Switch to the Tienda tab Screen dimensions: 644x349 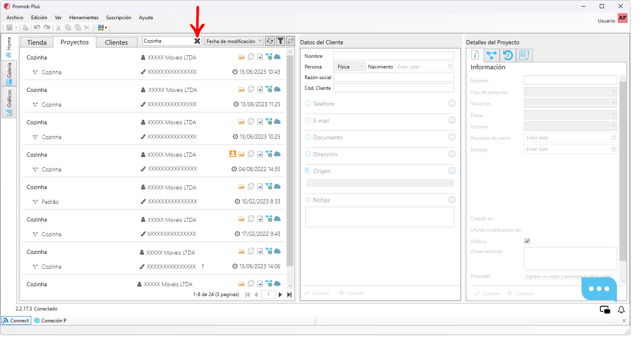click(37, 42)
